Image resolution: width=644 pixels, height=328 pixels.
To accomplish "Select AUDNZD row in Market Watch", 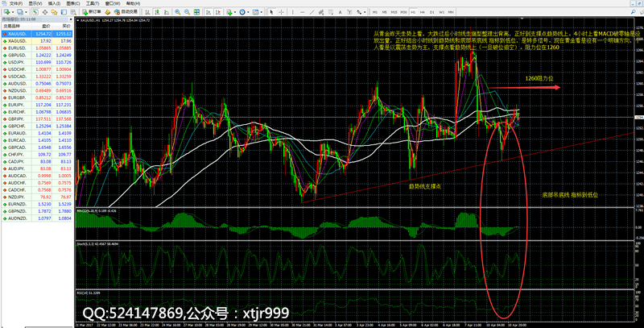I will click(36, 218).
